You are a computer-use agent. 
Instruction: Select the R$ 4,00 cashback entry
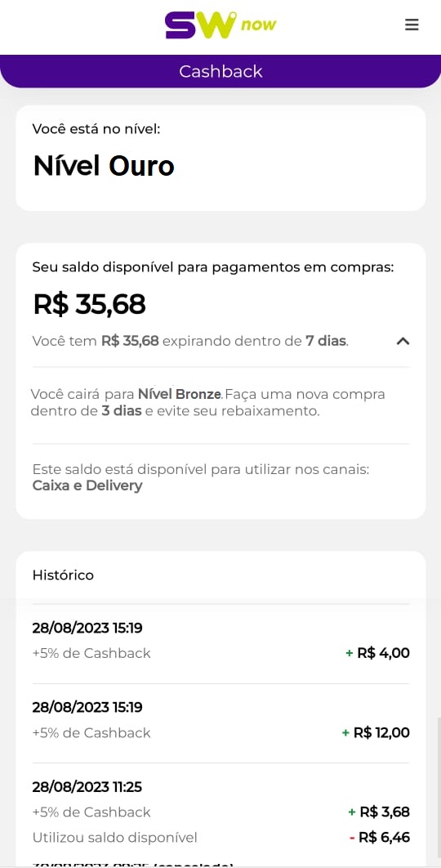click(220, 642)
